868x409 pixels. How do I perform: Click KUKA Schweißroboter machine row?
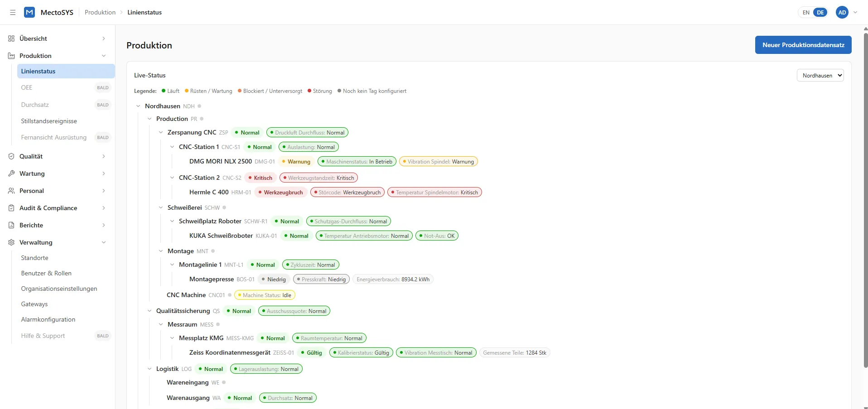click(x=221, y=236)
